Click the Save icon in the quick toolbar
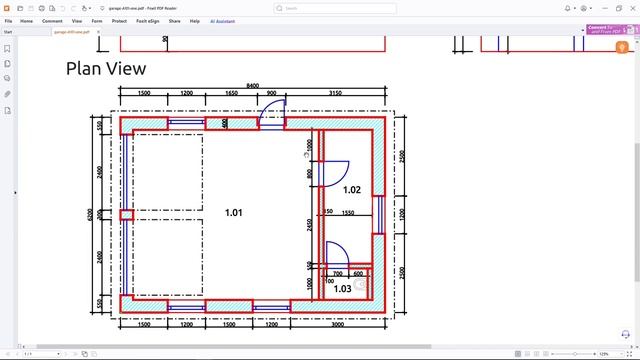This screenshot has width=640, height=360. coord(31,8)
